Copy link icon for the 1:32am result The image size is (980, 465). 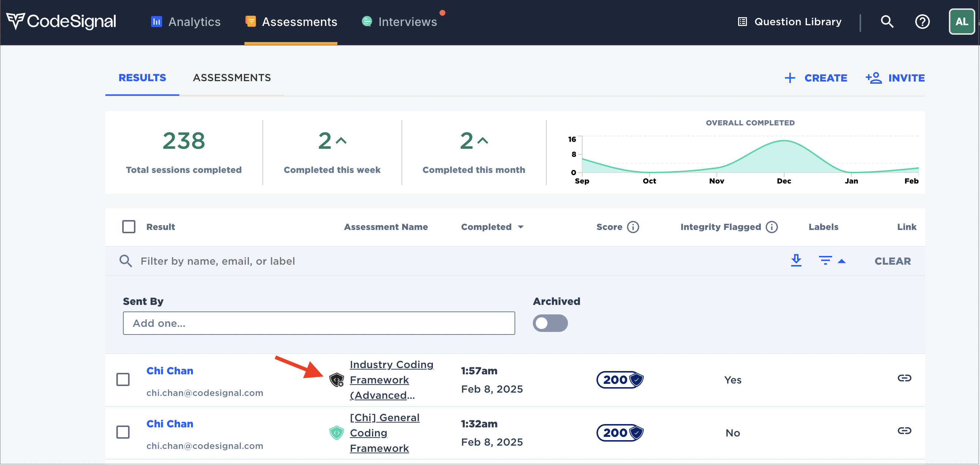click(x=905, y=430)
